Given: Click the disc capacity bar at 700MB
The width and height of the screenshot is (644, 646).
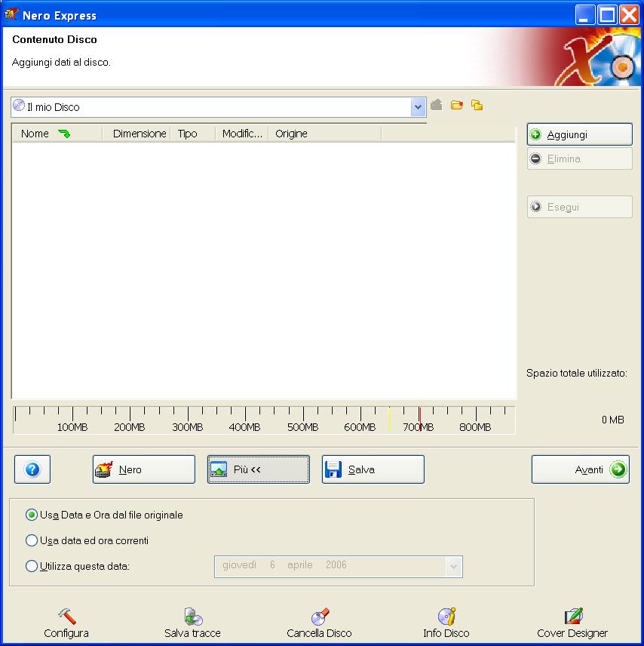Looking at the screenshot, I should click(x=419, y=420).
